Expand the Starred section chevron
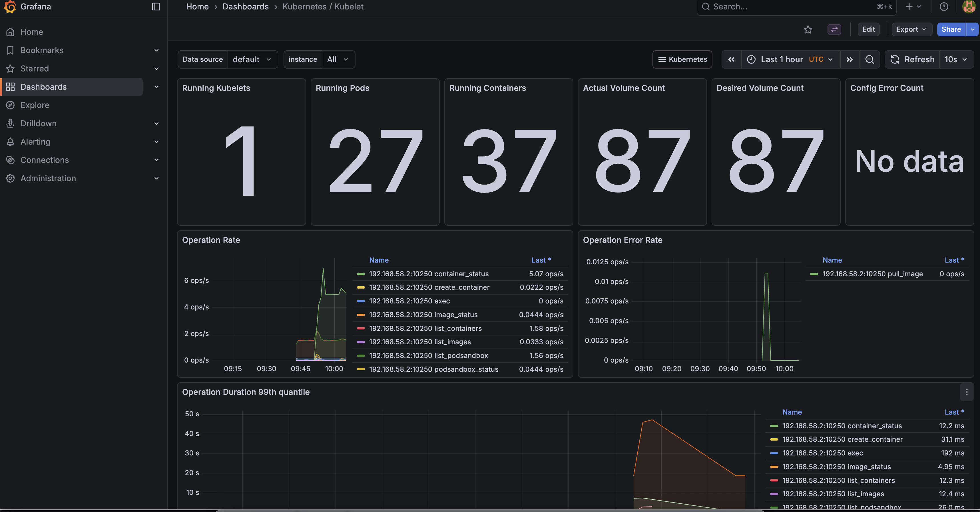 [x=156, y=69]
